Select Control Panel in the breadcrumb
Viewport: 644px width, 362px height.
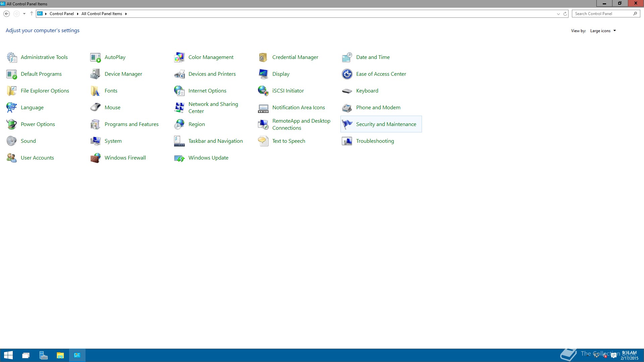click(x=62, y=14)
